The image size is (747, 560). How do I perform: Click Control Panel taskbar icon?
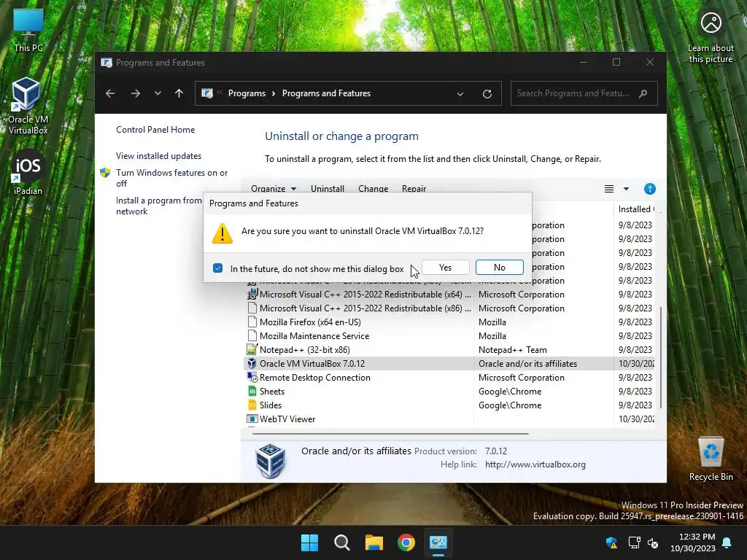click(x=438, y=542)
